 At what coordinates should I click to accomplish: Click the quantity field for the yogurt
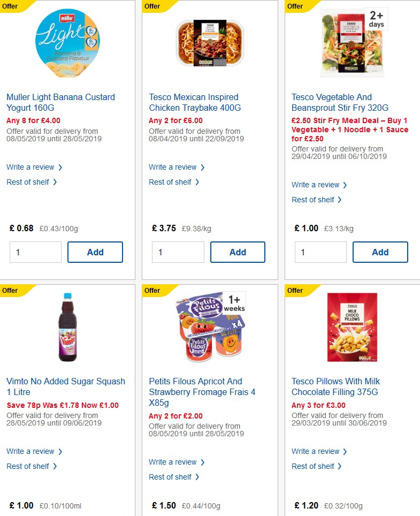pyautogui.click(x=35, y=252)
